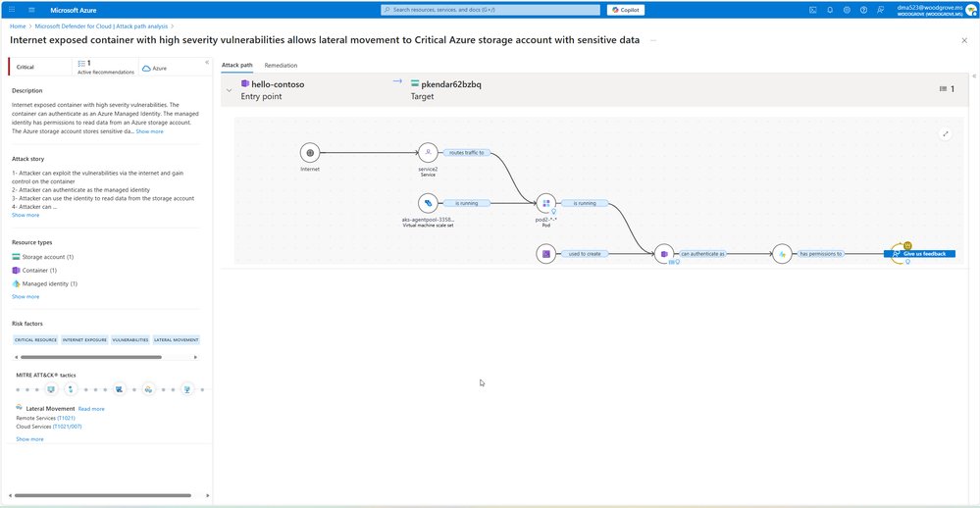Screen dimensions: 980x508
Task: Open the title ellipsis more options
Action: point(653,40)
